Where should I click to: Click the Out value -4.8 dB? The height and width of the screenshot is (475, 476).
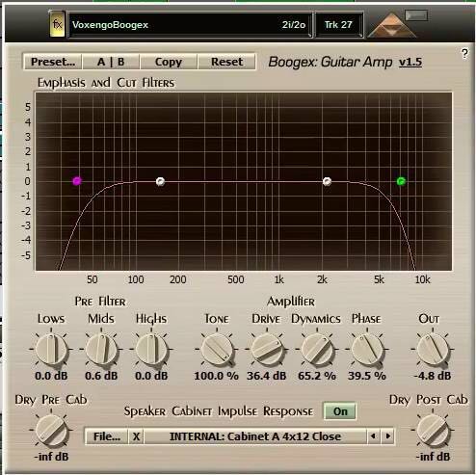pos(433,376)
